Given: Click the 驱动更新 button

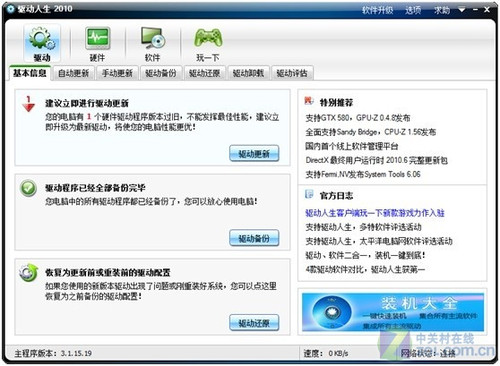Looking at the screenshot, I should click(x=254, y=154).
